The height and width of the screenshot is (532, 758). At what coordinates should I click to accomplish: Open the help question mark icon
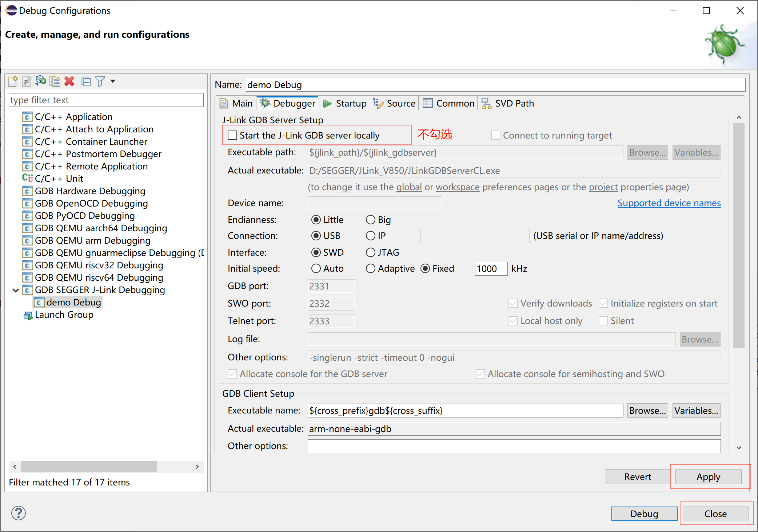19,513
